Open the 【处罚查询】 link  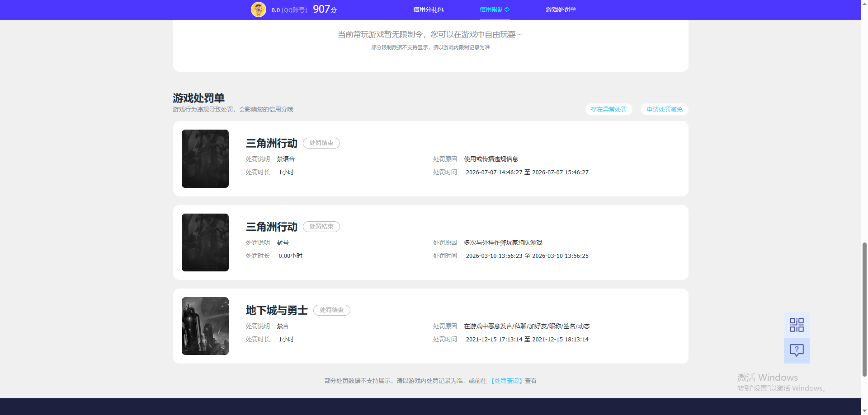coord(506,381)
